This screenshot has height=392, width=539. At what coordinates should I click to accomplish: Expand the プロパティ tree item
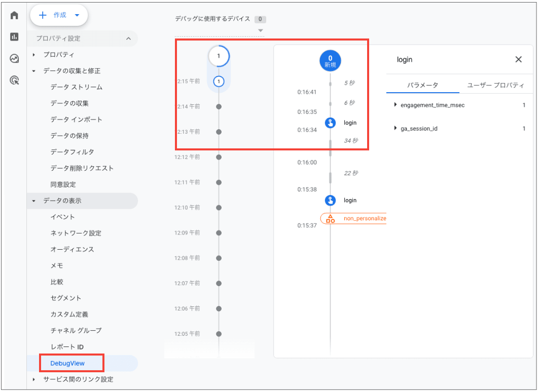(34, 55)
